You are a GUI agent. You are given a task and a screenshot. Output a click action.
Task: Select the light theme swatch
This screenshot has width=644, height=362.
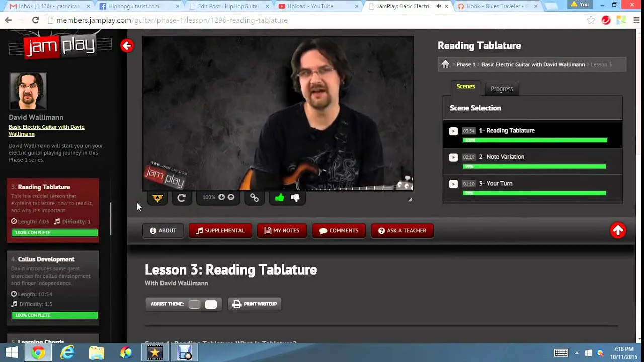(211, 304)
